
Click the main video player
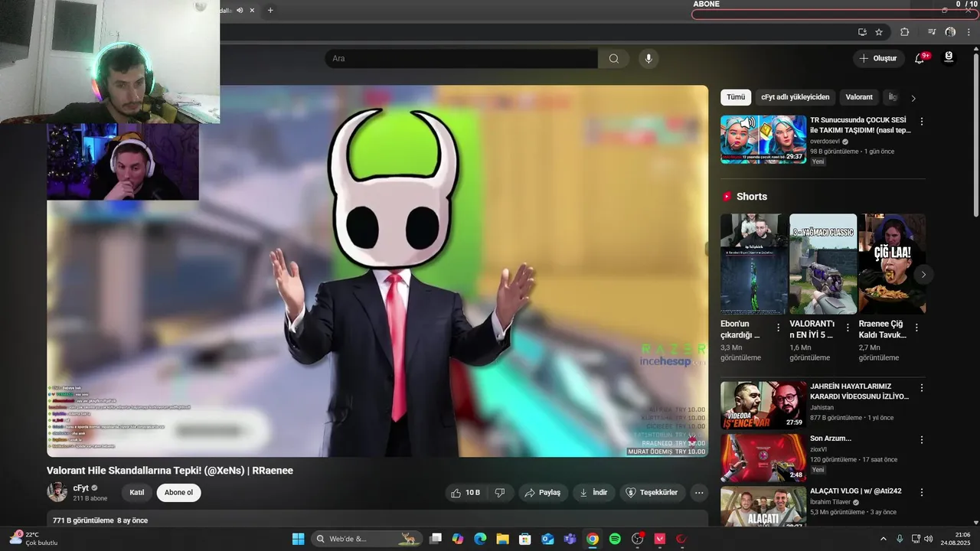(377, 271)
